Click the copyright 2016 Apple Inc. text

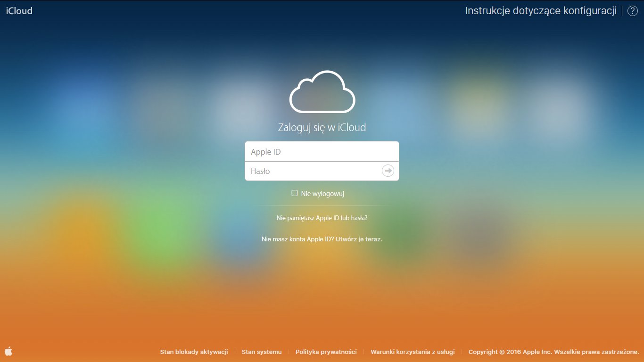click(x=553, y=352)
